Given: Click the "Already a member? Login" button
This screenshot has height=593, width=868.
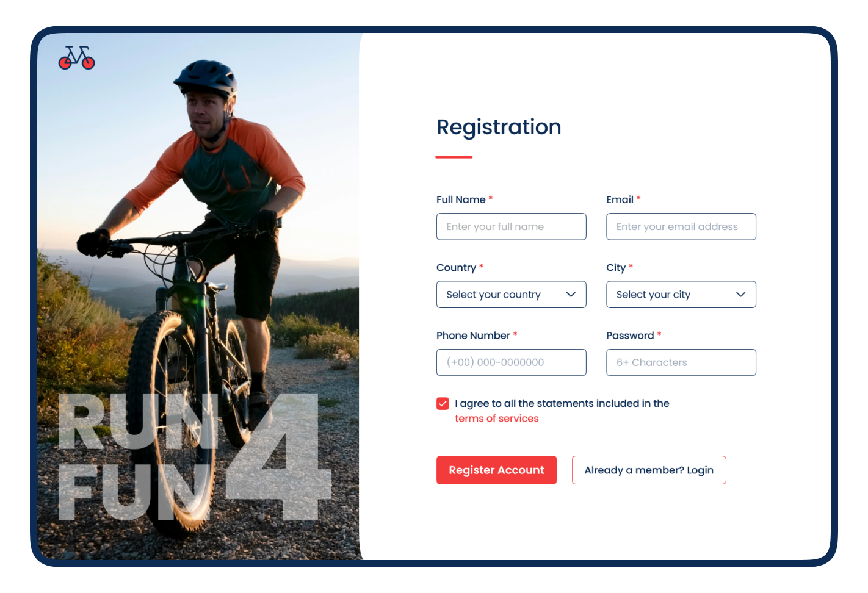Looking at the screenshot, I should (x=648, y=470).
